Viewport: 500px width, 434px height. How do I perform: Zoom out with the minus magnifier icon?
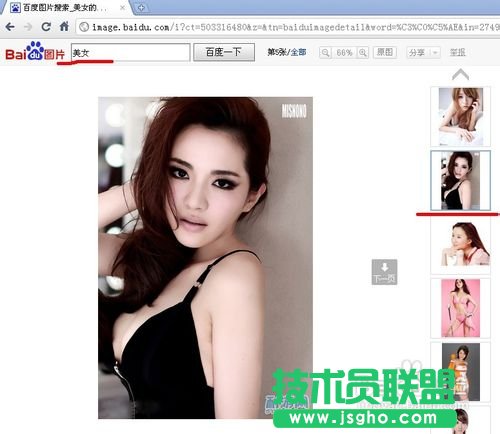click(325, 53)
